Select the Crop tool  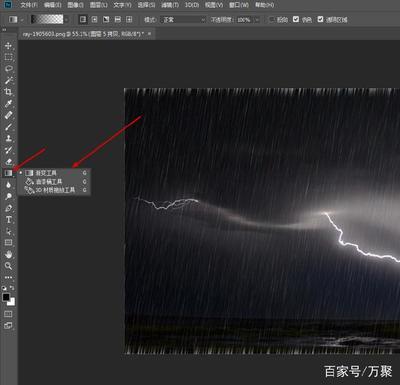9,92
